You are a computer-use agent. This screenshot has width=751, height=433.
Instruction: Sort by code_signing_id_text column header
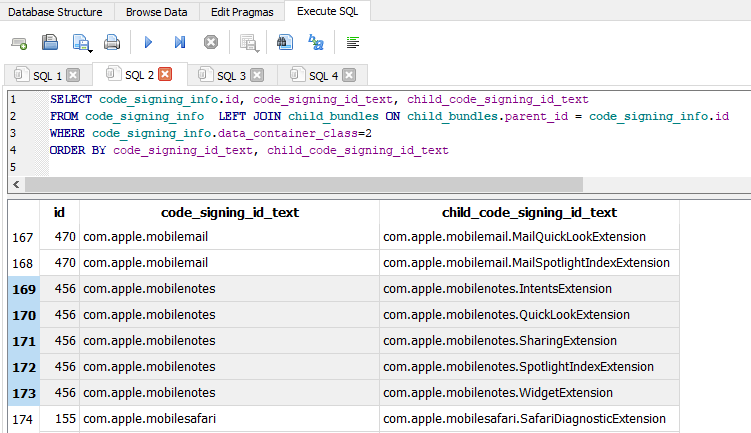229,213
